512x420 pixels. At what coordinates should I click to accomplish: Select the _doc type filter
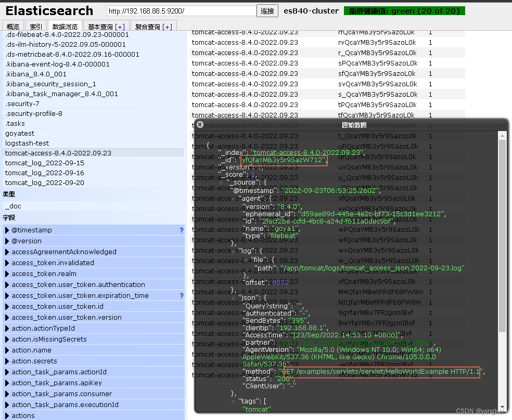pos(15,206)
